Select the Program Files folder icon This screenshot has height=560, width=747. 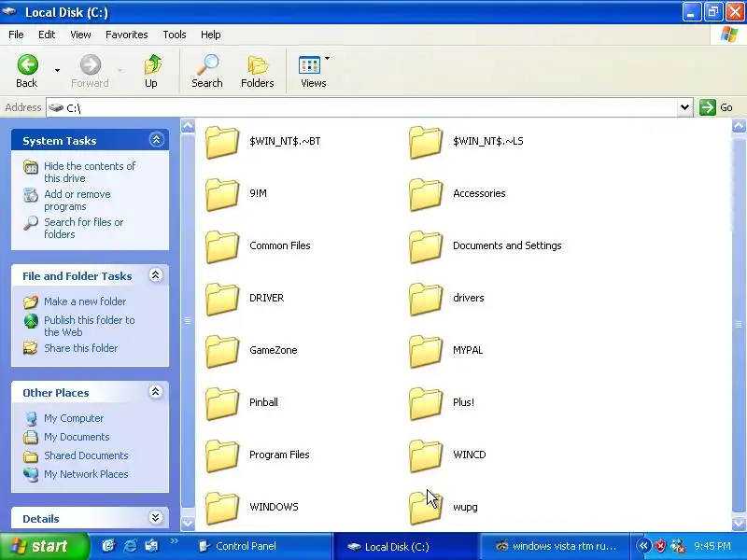(x=222, y=456)
